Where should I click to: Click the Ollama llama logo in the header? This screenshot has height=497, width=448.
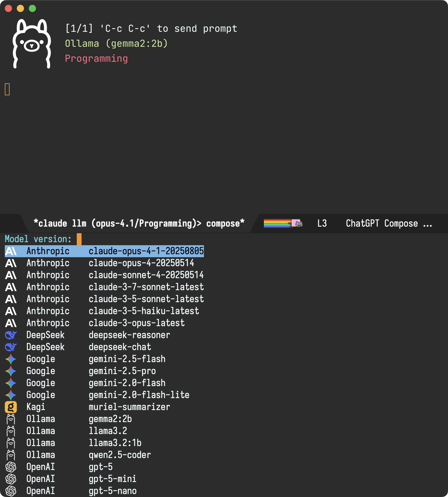point(32,44)
